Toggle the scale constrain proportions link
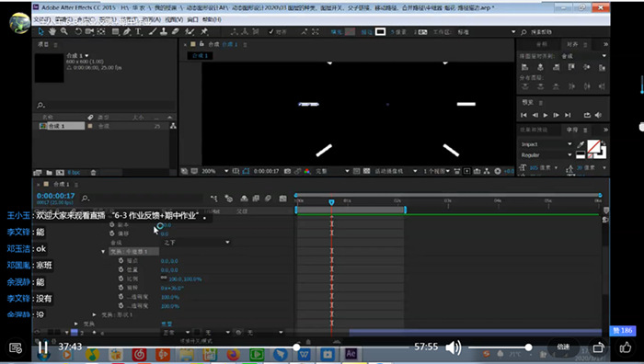Image resolution: width=644 pixels, height=364 pixels. point(164,279)
